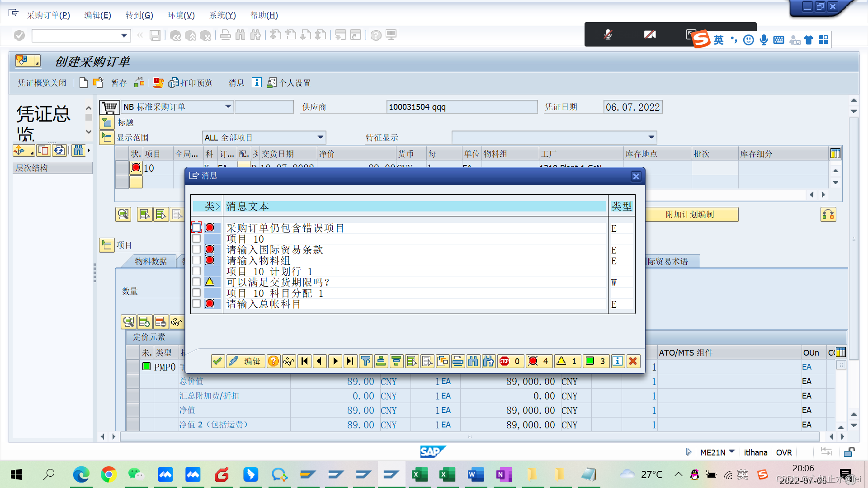This screenshot has height=488, width=868.
Task: Open the 环境(V) menu
Action: click(181, 15)
